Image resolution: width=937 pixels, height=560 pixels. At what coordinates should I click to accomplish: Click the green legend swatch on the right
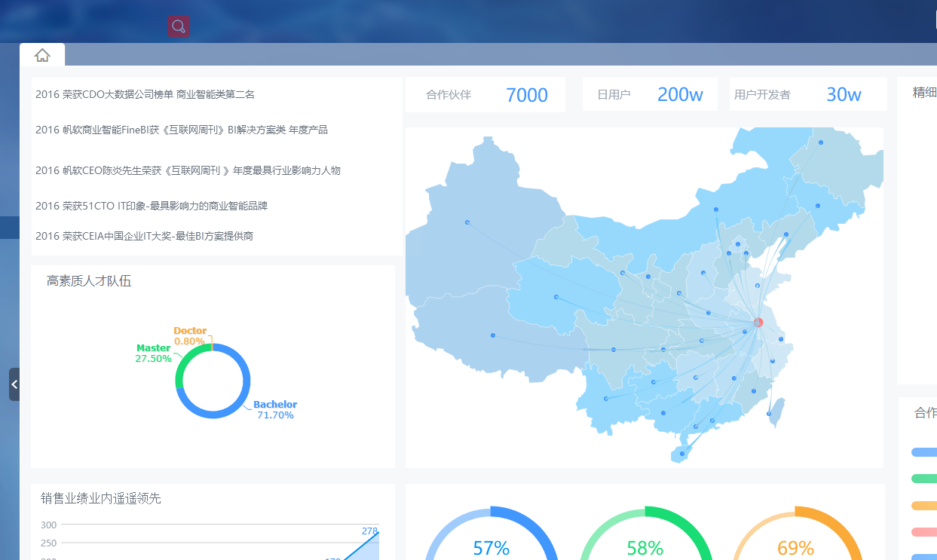(x=924, y=479)
